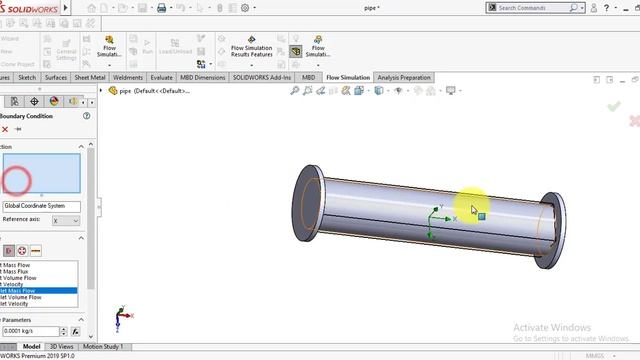Expand the pipe breadcrumb tree arrow

[x=101, y=90]
